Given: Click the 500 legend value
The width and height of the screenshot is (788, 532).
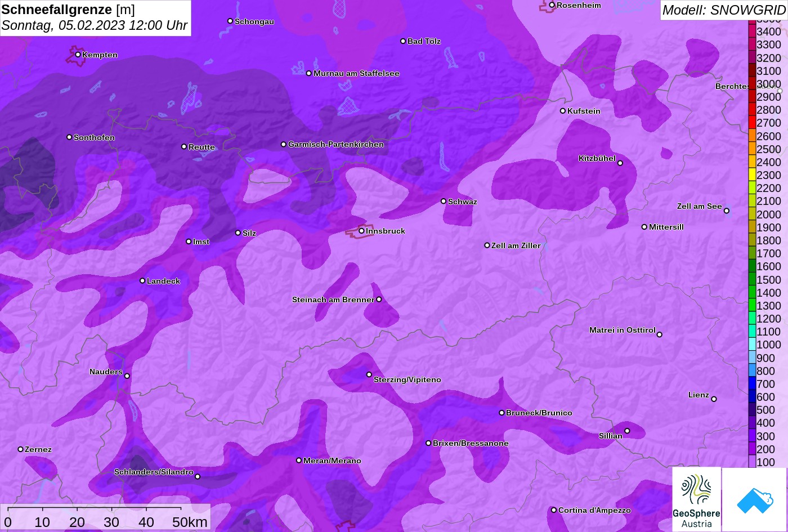Looking at the screenshot, I should pyautogui.click(x=766, y=410).
